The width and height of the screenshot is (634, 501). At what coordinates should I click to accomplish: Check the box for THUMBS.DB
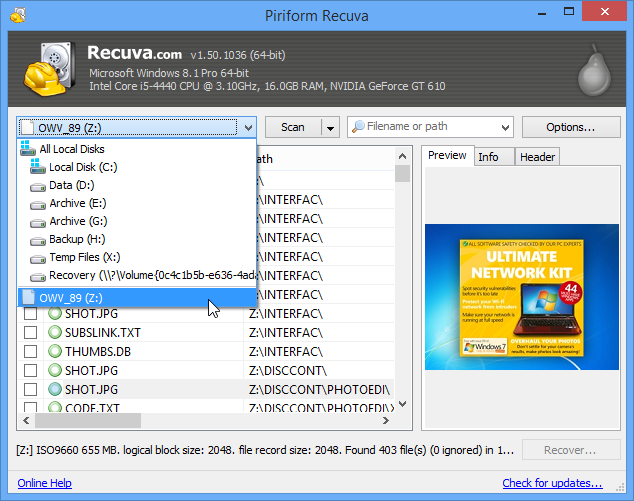30,351
